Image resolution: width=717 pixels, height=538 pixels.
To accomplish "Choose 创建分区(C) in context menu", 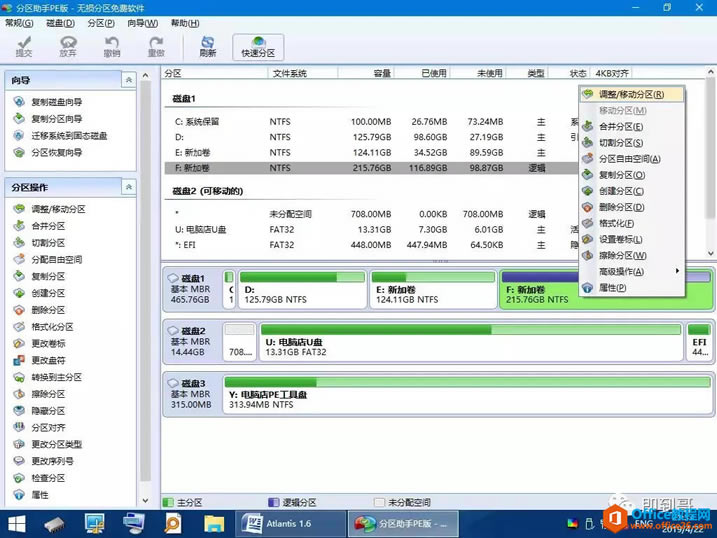I will [x=632, y=191].
